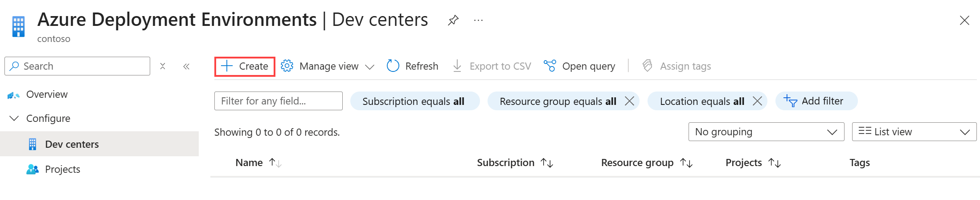Click the pin icon beside the page title
The height and width of the screenshot is (200, 980).
point(453,20)
